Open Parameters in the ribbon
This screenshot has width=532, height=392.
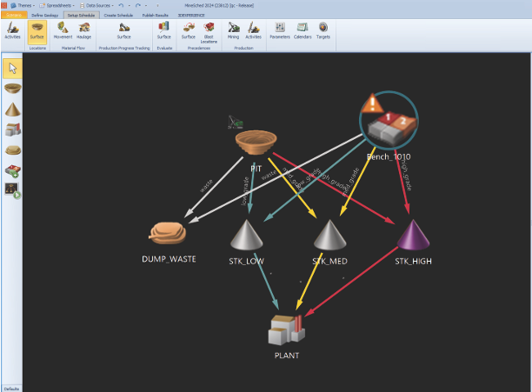279,30
